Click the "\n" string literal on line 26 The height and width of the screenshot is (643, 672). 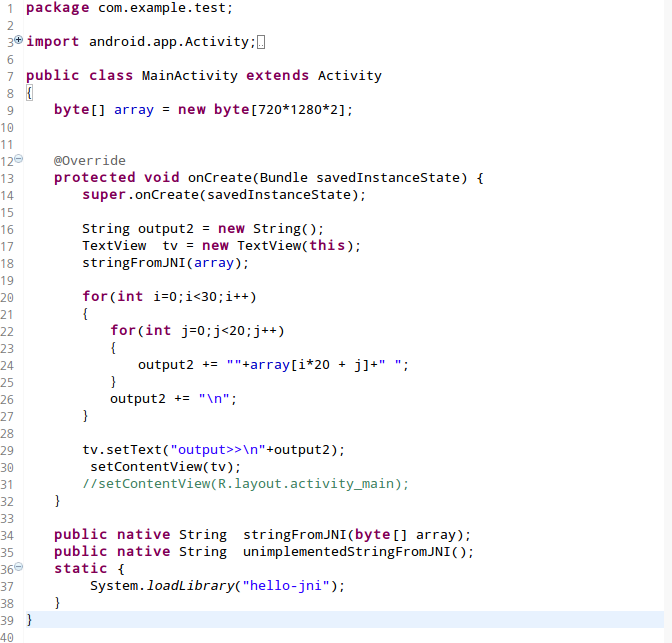[x=214, y=399]
